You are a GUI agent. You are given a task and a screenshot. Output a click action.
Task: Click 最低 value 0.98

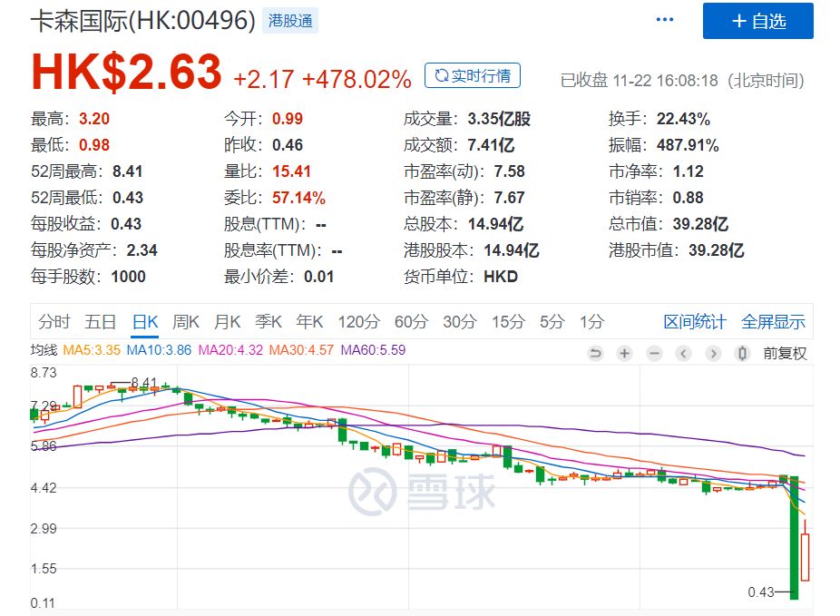click(94, 145)
